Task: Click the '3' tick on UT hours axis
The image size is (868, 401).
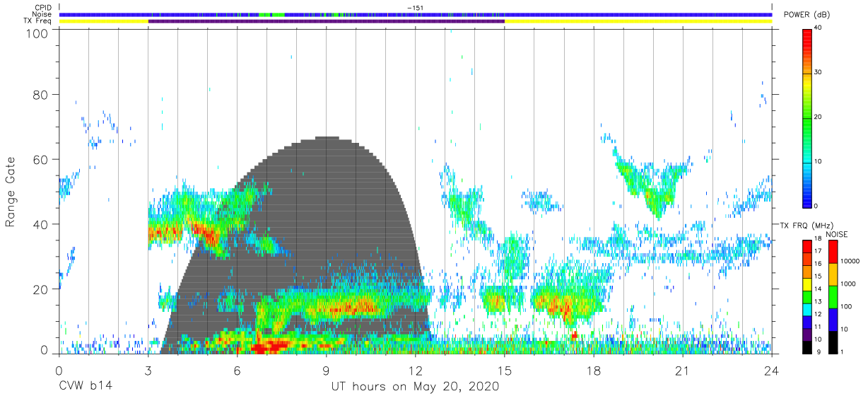Action: pyautogui.click(x=148, y=369)
